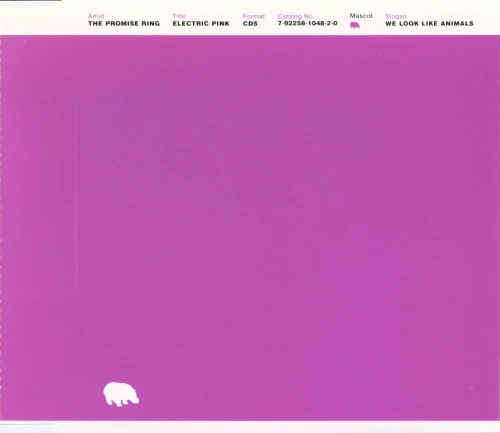Click the 'Catalog No.' label
The image size is (500, 433).
pos(295,16)
